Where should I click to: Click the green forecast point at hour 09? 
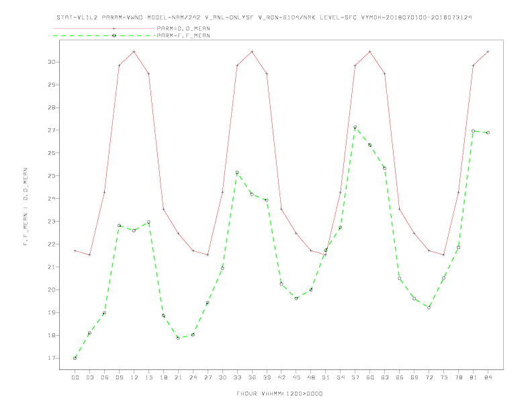coord(119,226)
